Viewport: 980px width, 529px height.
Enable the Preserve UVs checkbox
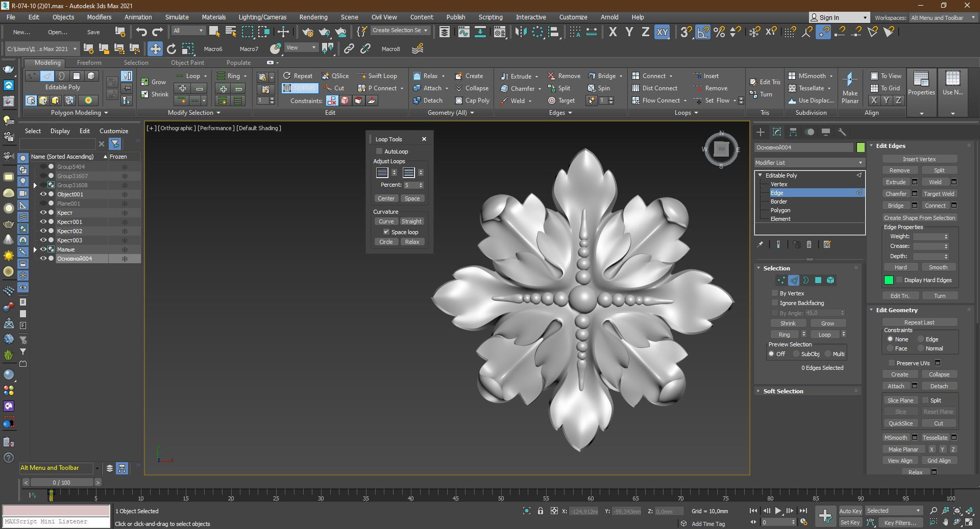(892, 363)
